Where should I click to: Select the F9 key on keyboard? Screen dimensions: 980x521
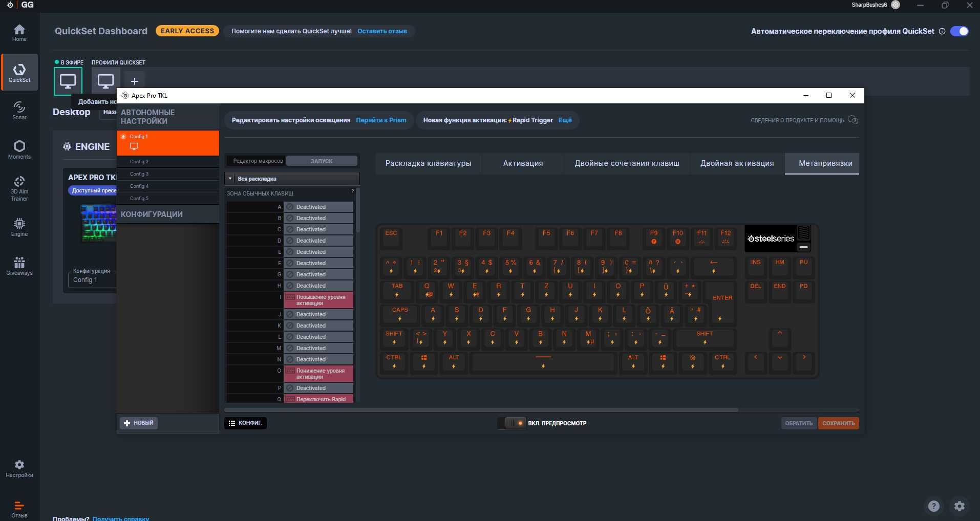pos(654,237)
